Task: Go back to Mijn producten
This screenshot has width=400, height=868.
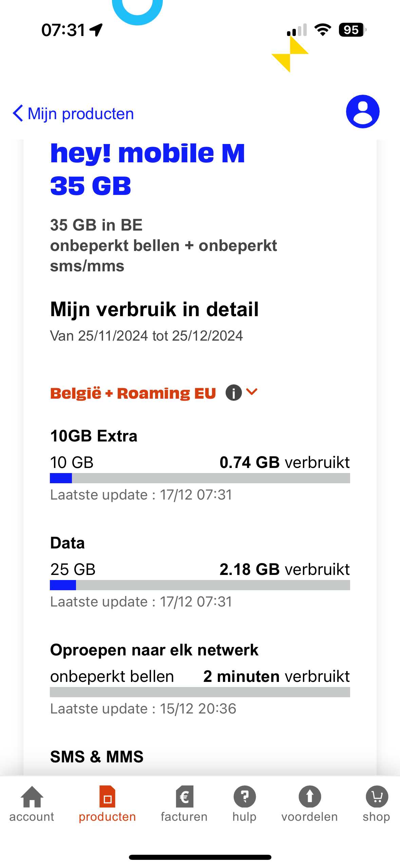Action: coord(81,114)
